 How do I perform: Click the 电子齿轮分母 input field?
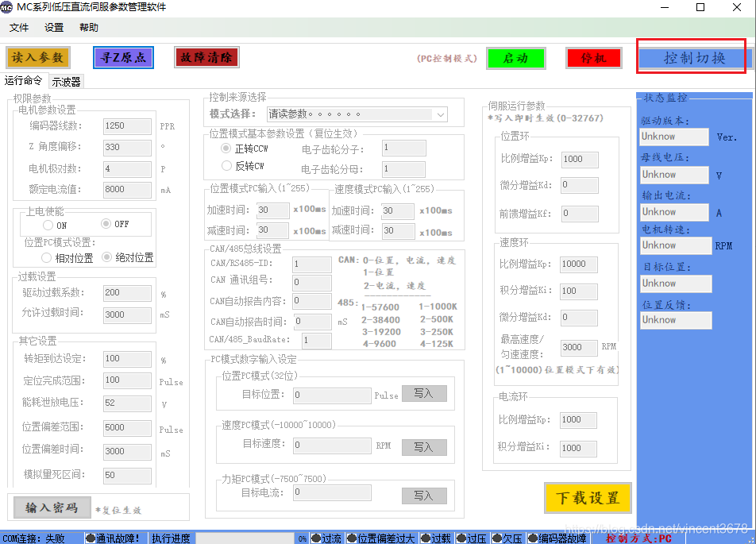click(404, 169)
